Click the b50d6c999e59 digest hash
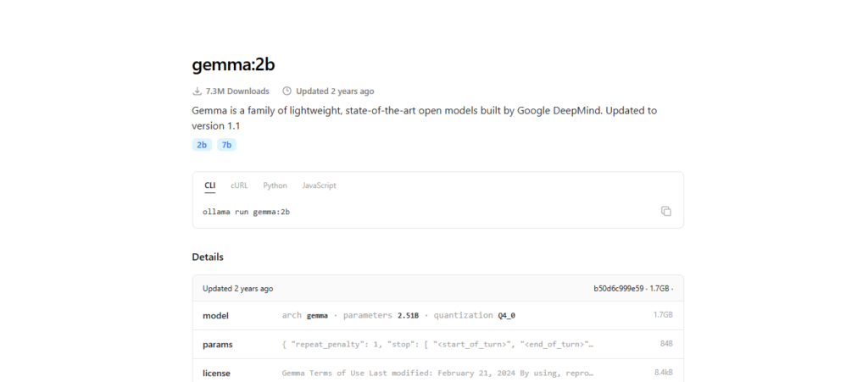The width and height of the screenshot is (868, 382). point(618,289)
